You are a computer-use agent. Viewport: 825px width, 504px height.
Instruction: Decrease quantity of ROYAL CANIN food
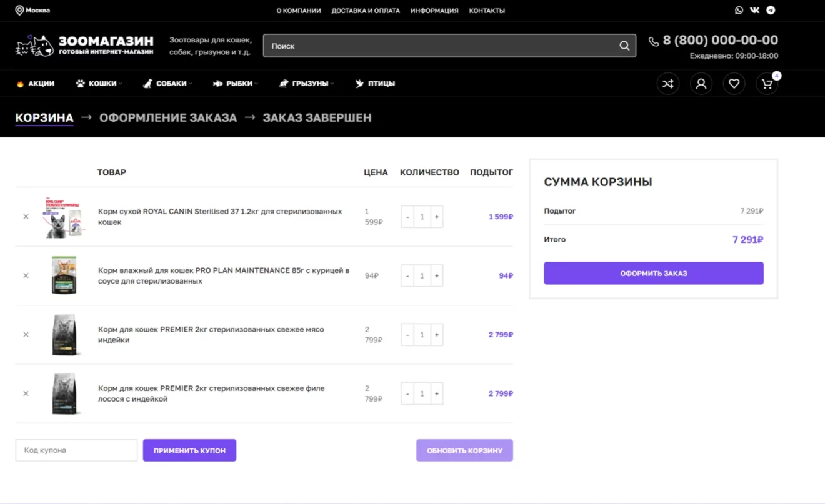click(407, 217)
